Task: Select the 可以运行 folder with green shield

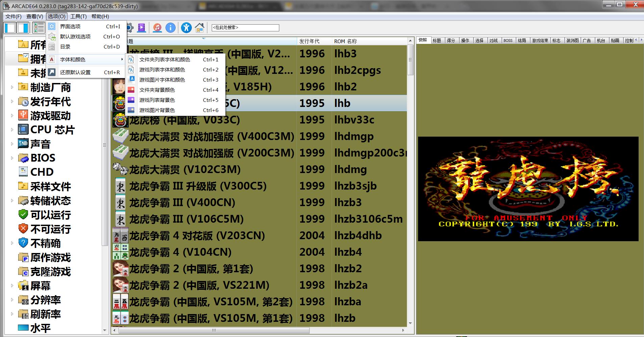Action: tap(50, 215)
